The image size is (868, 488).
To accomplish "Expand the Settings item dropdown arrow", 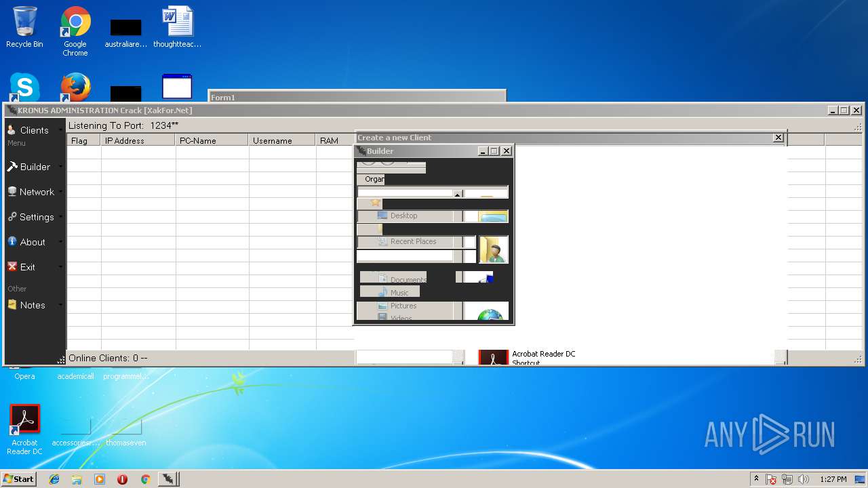I will (60, 217).
